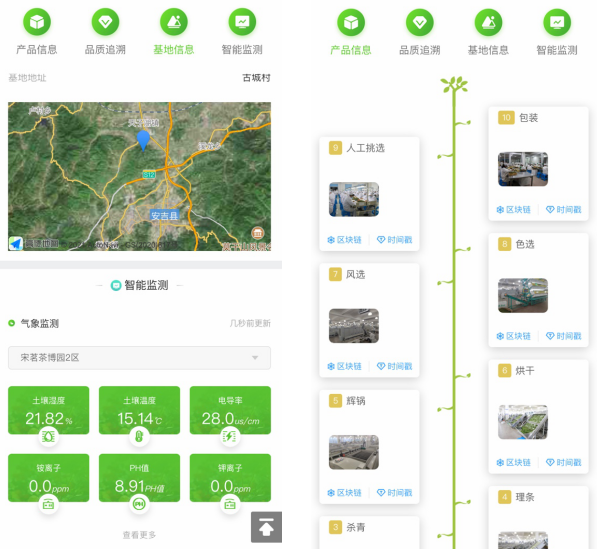This screenshot has width=600, height=549.
Task: Tap the 基地信息 mountain icon in right screen
Action: [x=488, y=23]
